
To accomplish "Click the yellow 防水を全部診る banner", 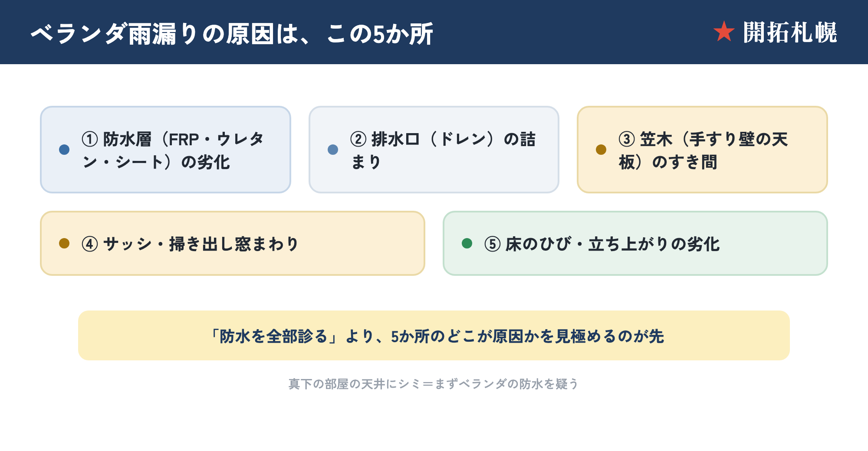I will 434,335.
